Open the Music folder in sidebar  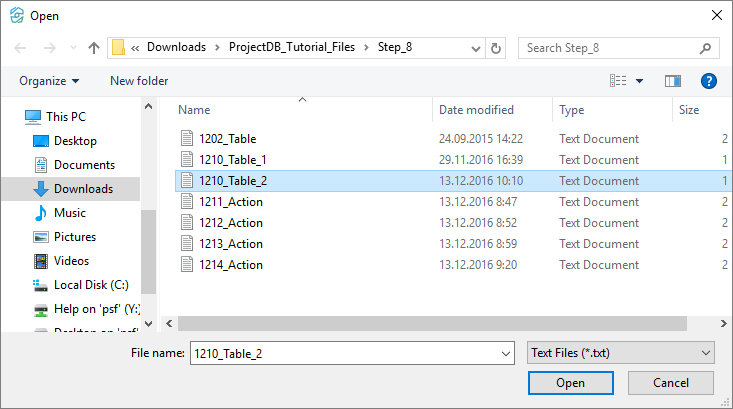tap(69, 213)
